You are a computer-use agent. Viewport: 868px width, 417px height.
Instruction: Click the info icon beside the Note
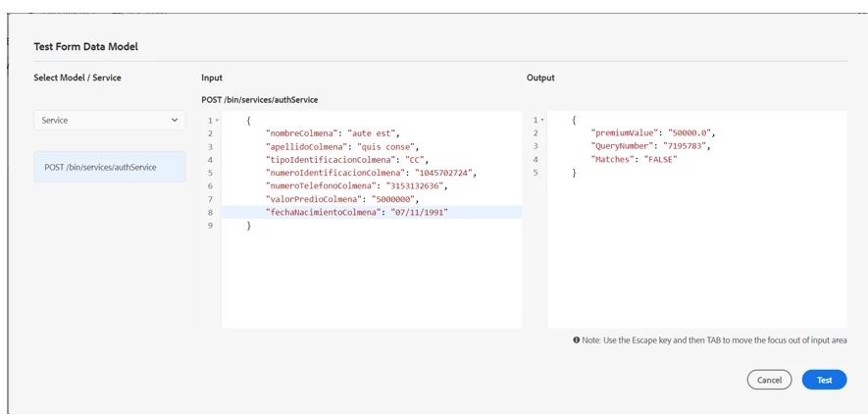coord(577,340)
